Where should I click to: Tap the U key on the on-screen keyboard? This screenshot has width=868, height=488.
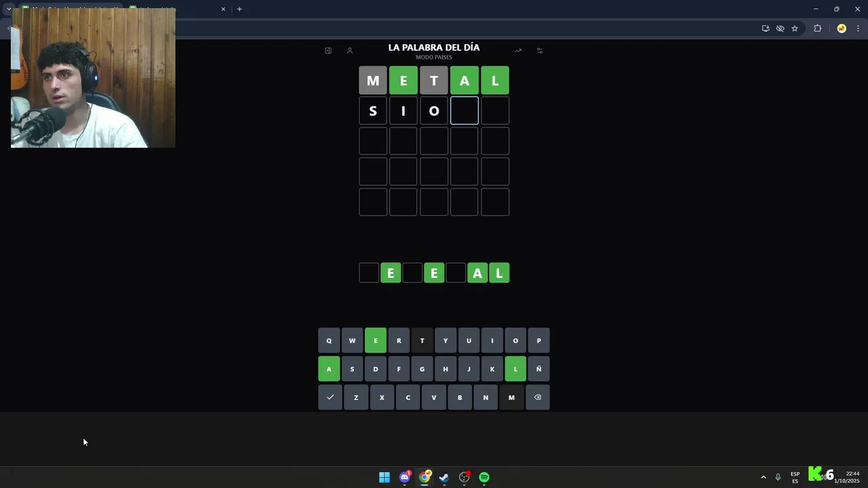click(x=469, y=340)
